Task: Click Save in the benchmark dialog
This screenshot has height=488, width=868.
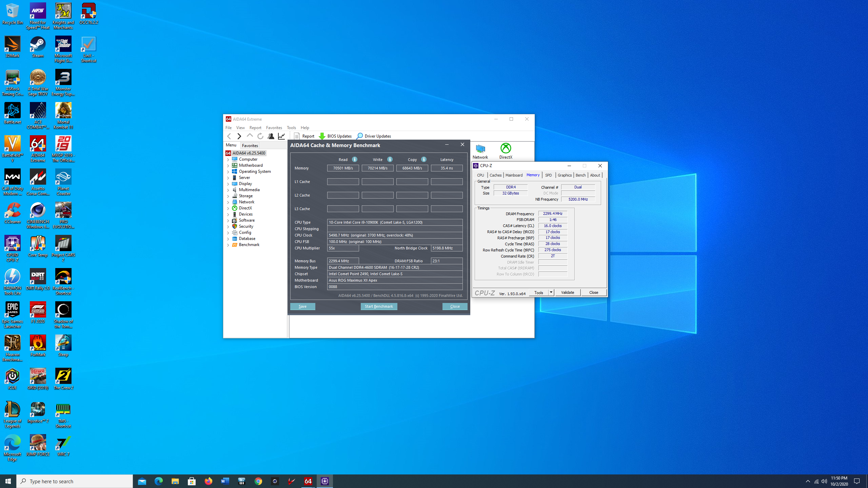Action: coord(302,306)
